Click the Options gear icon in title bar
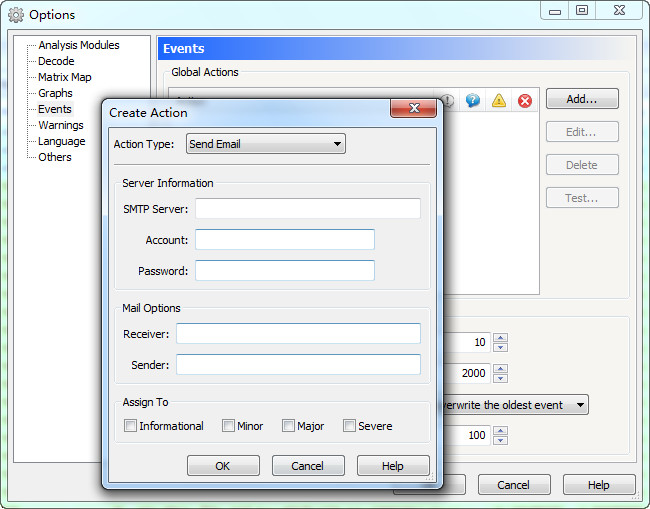The height and width of the screenshot is (509, 650). (15, 15)
